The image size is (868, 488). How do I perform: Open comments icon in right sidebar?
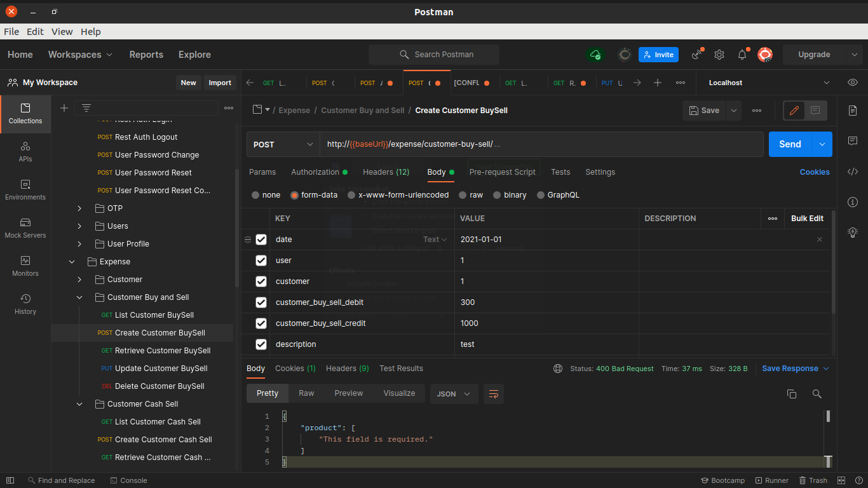pyautogui.click(x=853, y=141)
